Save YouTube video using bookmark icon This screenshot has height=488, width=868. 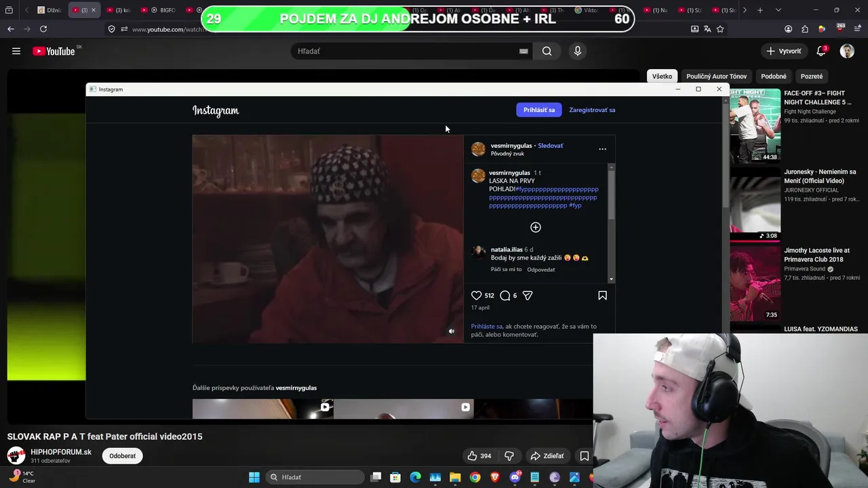click(585, 456)
